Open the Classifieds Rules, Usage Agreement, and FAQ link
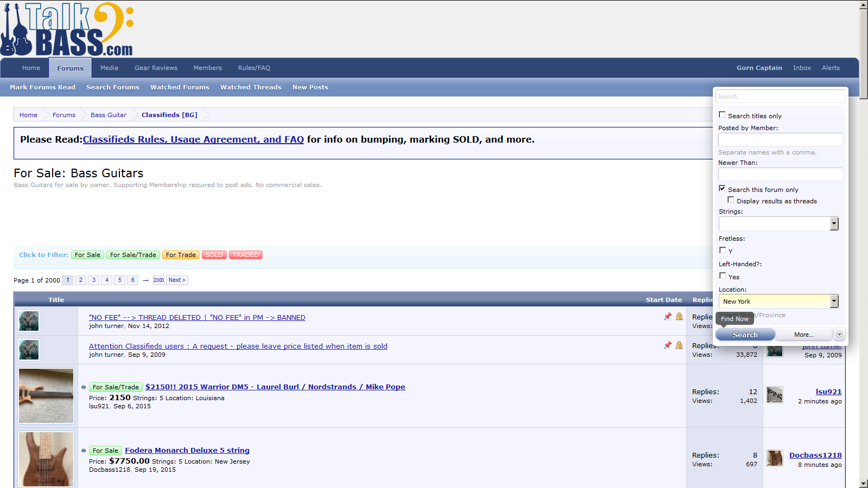The image size is (868, 488). coord(193,139)
